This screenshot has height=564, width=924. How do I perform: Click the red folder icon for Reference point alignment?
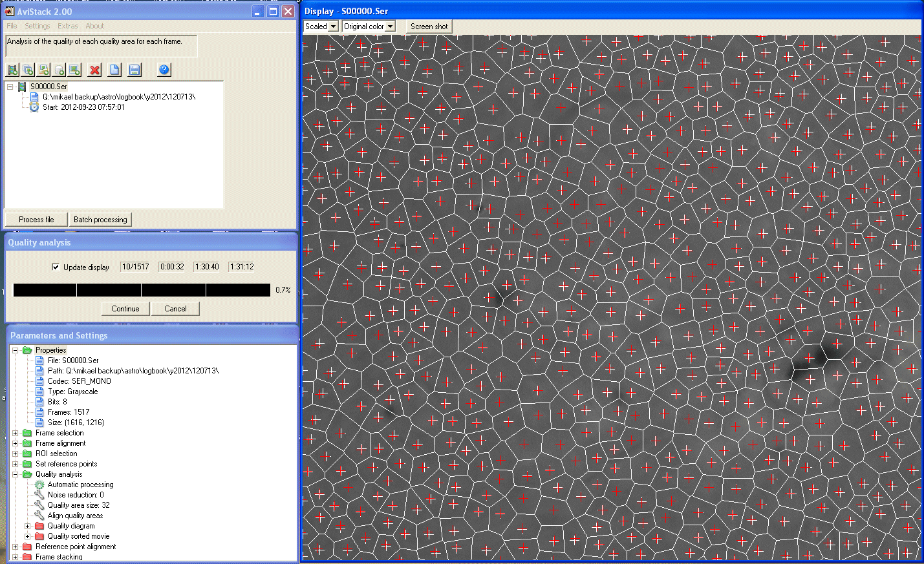point(27,547)
